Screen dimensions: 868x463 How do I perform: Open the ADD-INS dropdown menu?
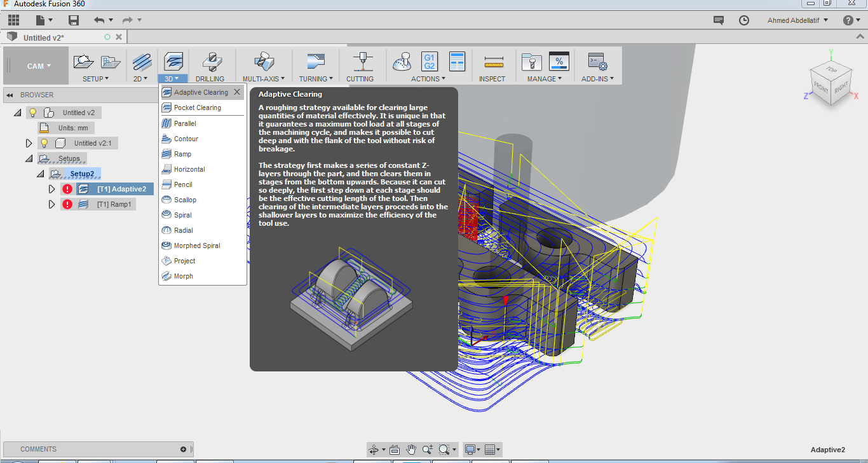(x=597, y=79)
